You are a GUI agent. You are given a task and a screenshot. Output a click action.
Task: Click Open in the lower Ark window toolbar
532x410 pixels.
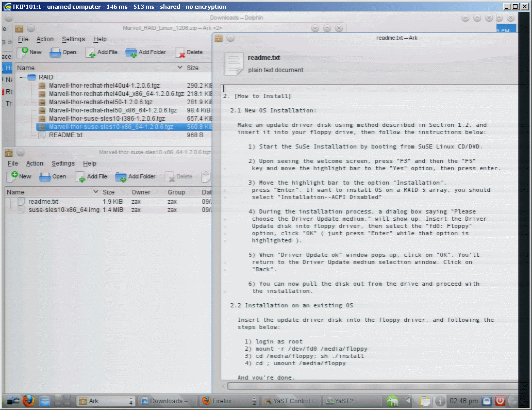point(53,176)
